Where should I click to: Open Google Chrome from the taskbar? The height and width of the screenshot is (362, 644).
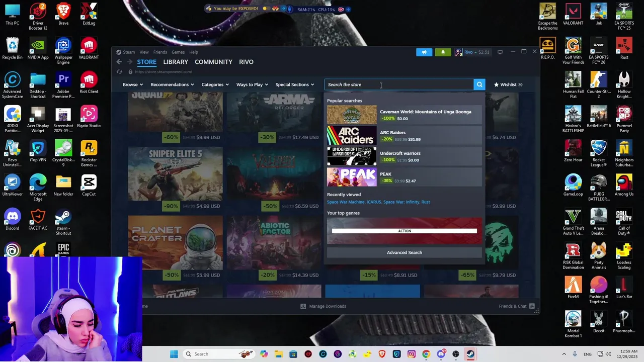(426, 354)
